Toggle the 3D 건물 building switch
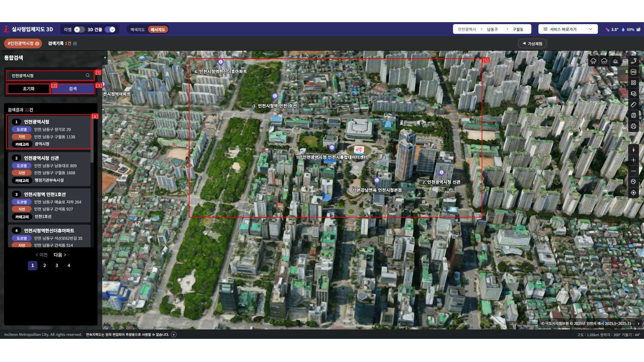This screenshot has height=362, width=644. click(110, 30)
